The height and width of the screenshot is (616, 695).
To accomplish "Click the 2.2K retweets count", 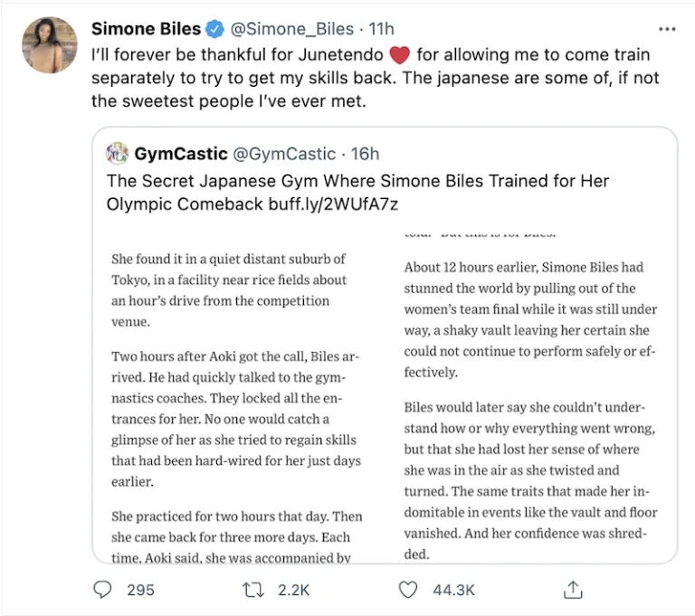I will 294,590.
